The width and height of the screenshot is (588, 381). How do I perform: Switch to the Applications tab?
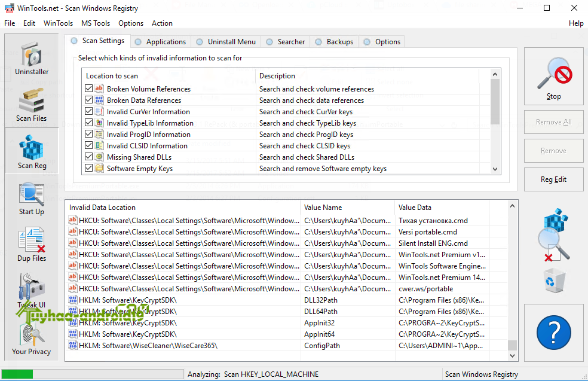pos(161,42)
